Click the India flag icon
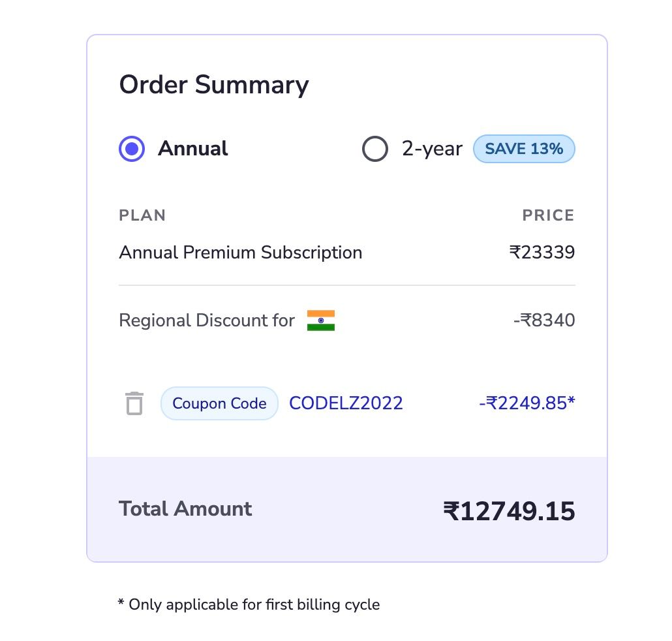This screenshot has width=672, height=641. [321, 320]
